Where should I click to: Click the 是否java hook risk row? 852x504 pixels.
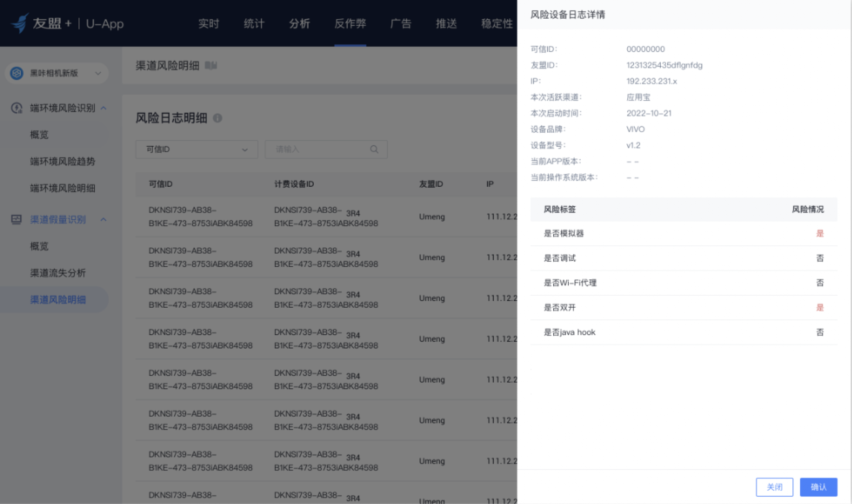point(684,332)
